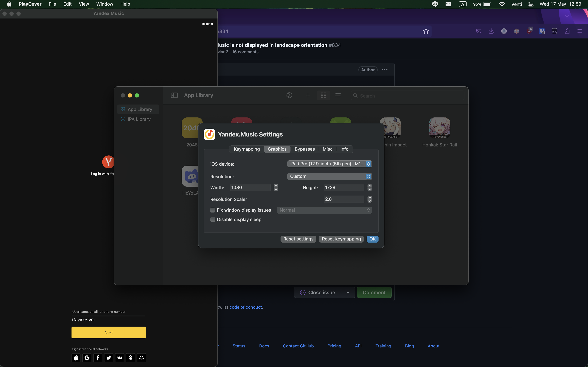Switch to the Bypasses tab
The height and width of the screenshot is (367, 588).
point(304,149)
